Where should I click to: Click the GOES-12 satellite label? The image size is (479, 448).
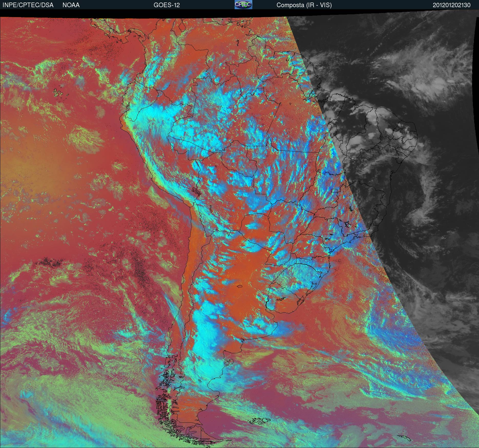click(x=166, y=5)
